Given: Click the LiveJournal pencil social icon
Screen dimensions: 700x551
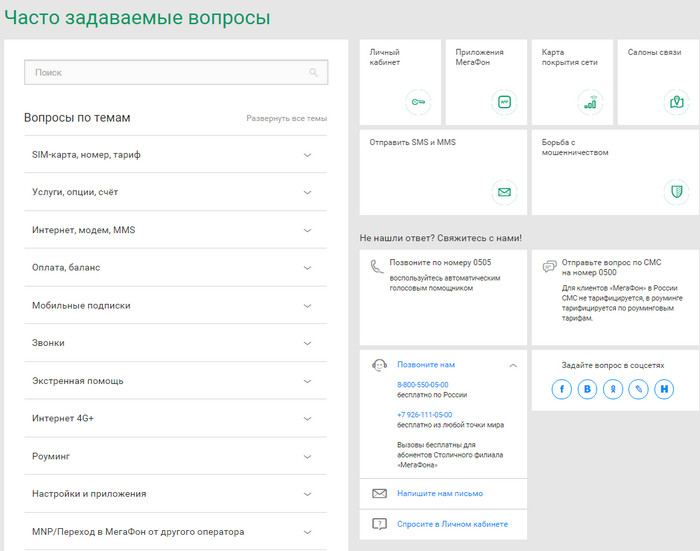Looking at the screenshot, I should pos(638,389).
